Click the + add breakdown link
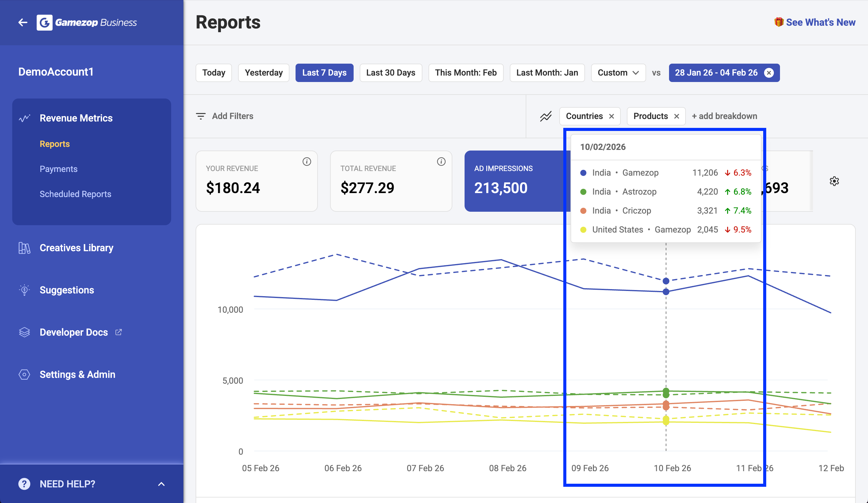Image resolution: width=868 pixels, height=503 pixels. pos(724,116)
